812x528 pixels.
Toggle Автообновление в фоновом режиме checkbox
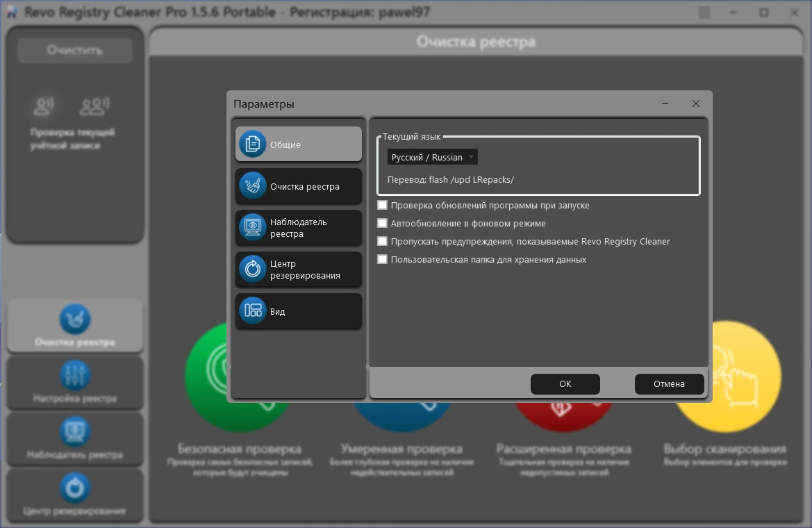(x=382, y=223)
